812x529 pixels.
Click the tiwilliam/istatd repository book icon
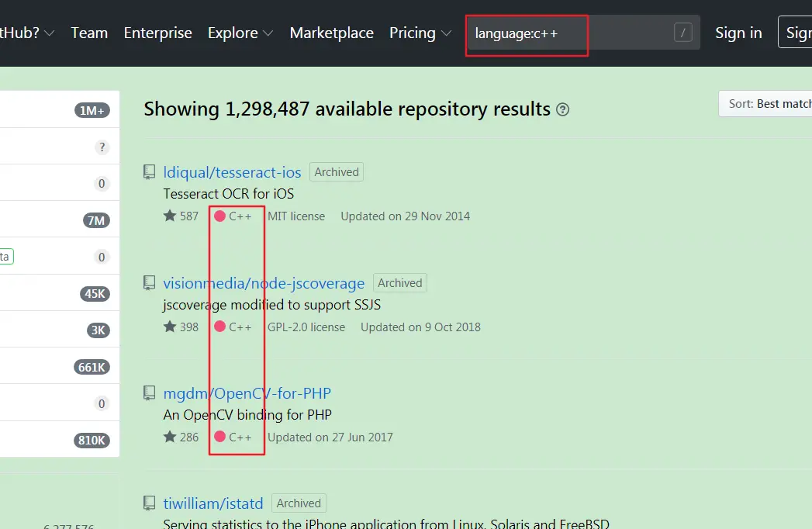(149, 503)
